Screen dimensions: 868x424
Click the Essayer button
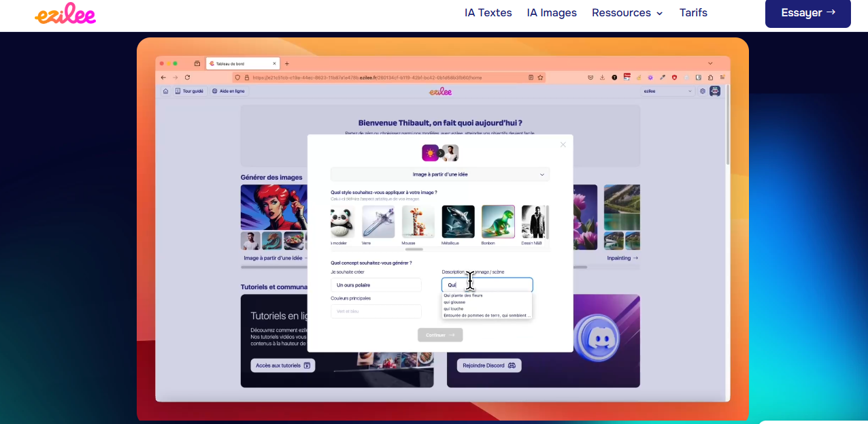click(807, 13)
